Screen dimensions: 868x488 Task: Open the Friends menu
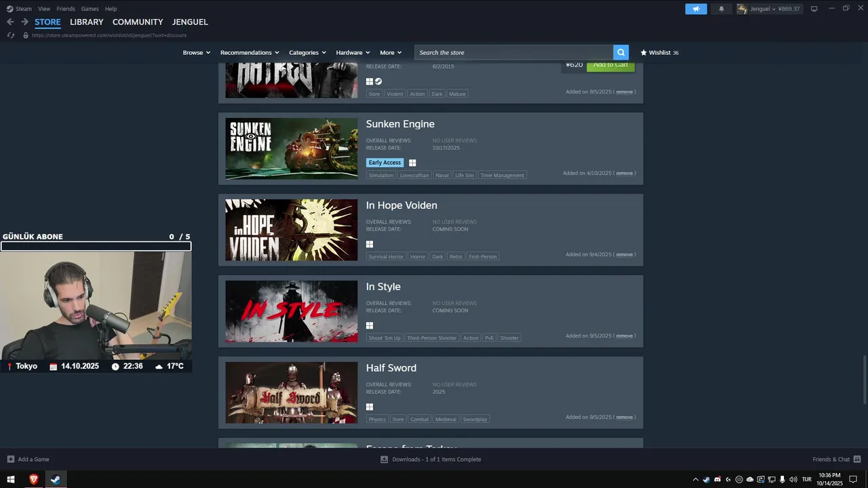coord(66,9)
